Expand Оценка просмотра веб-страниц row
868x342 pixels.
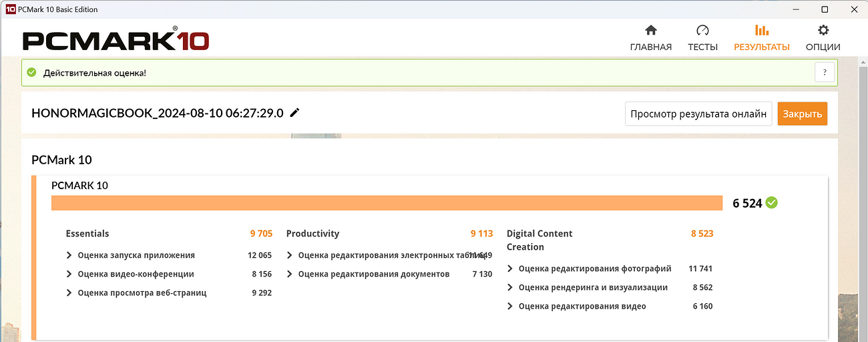69,293
